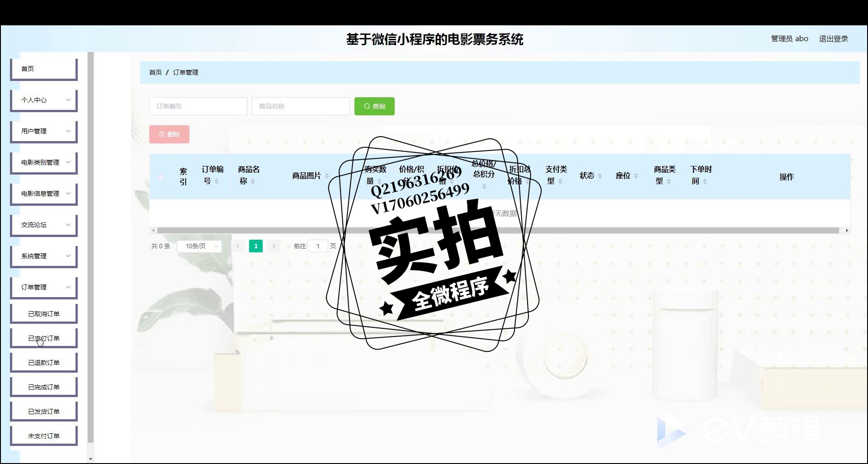The height and width of the screenshot is (464, 868).
Task: Select page 1 button
Action: point(256,246)
